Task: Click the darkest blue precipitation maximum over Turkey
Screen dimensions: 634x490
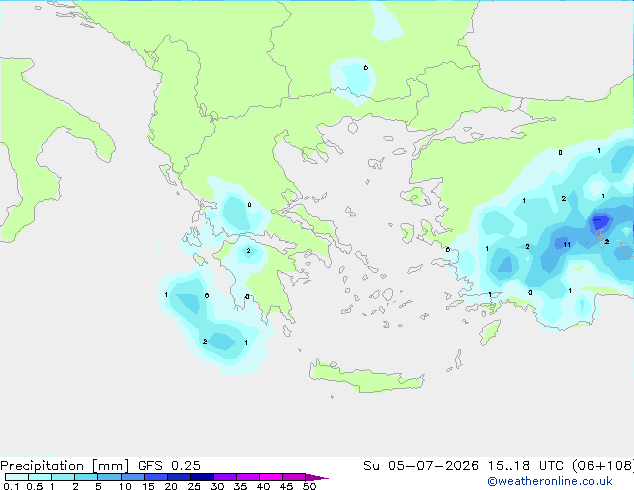Action: click(600, 222)
